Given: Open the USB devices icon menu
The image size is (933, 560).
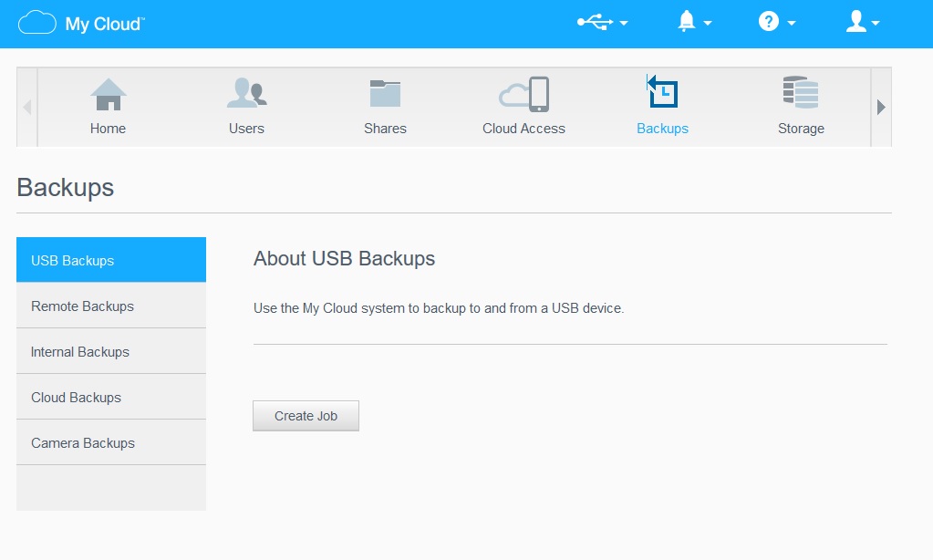Looking at the screenshot, I should coord(595,23).
